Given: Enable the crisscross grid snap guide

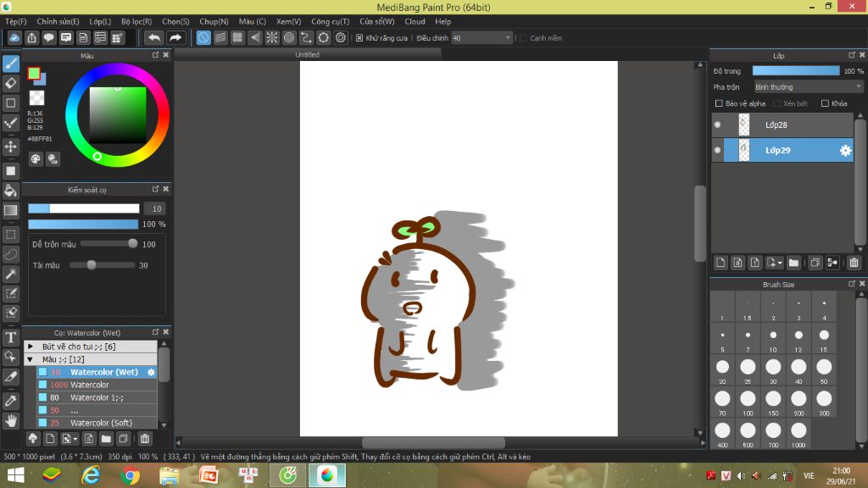Looking at the screenshot, I should (237, 37).
